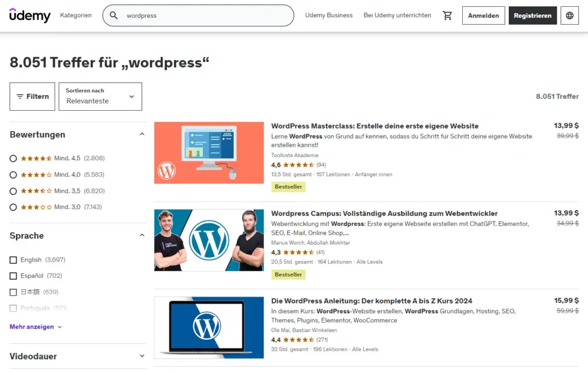
Task: Expand the Videodauer filter section
Action: click(142, 356)
